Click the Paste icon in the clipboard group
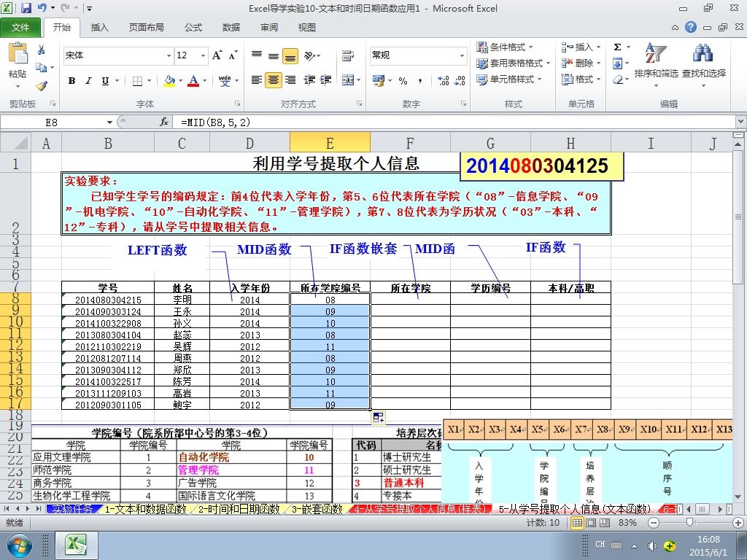747x560 pixels. pos(18,54)
